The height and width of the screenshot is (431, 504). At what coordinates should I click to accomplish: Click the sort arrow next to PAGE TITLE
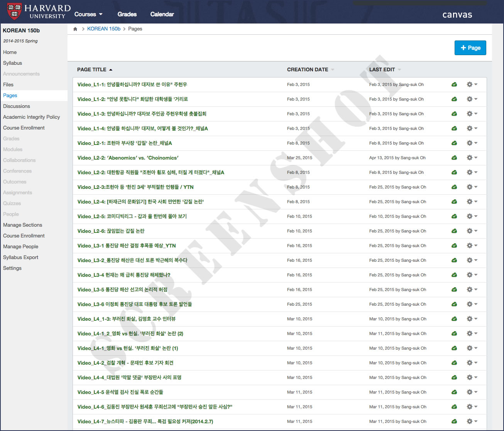pos(111,70)
